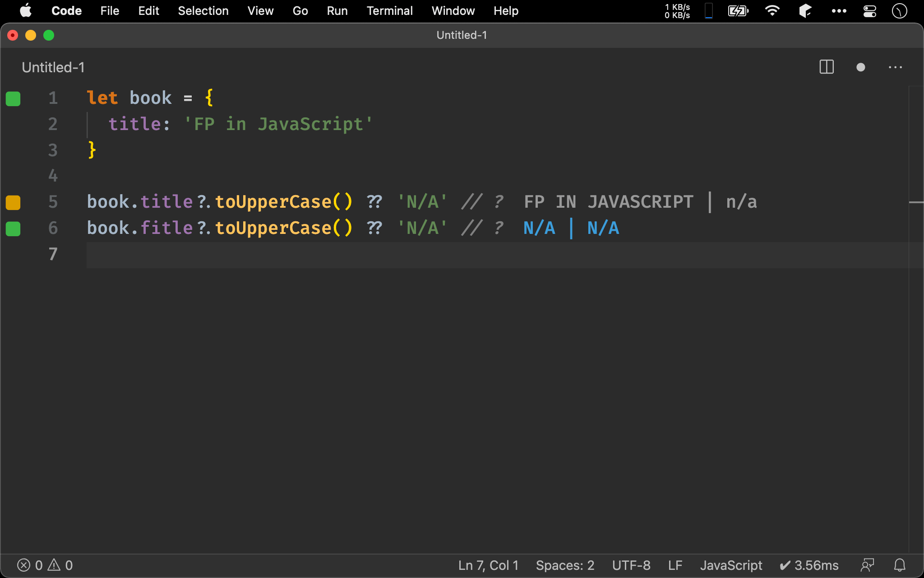Click the Wi-Fi icon in menu bar

point(772,11)
